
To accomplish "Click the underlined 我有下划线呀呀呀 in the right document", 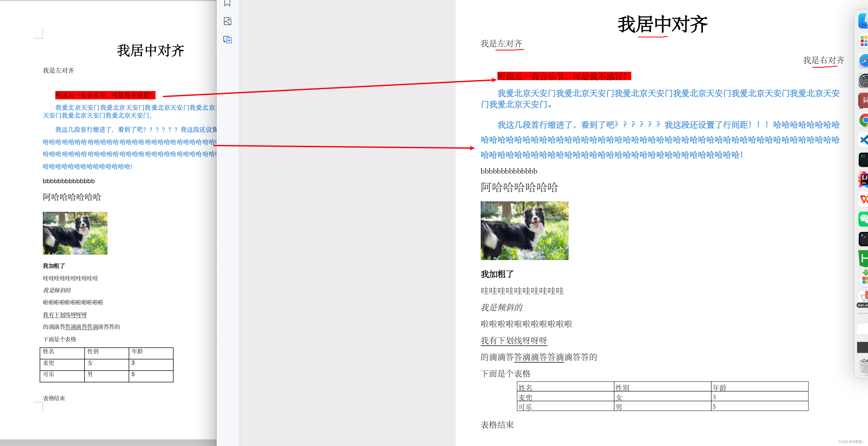I will tap(514, 341).
